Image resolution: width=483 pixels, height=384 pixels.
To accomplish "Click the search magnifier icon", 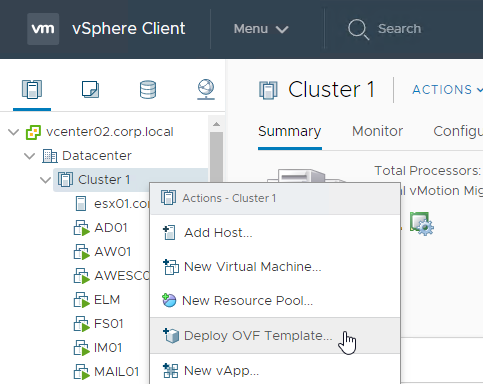I will point(358,29).
